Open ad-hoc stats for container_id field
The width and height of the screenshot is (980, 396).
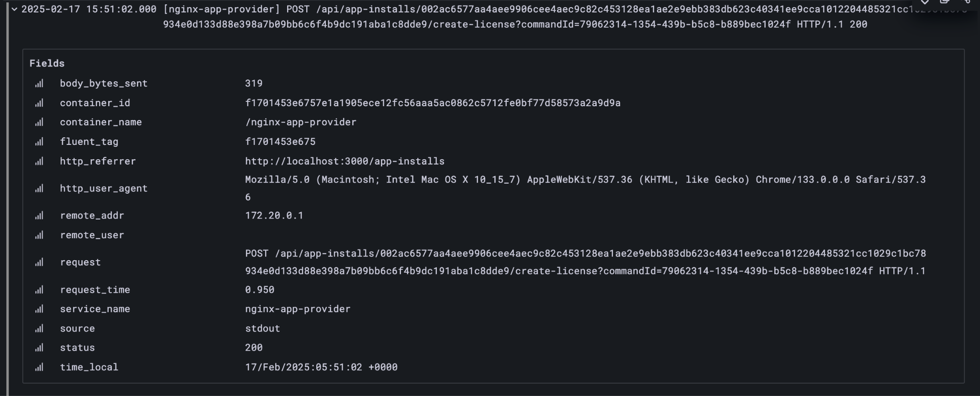(x=40, y=102)
